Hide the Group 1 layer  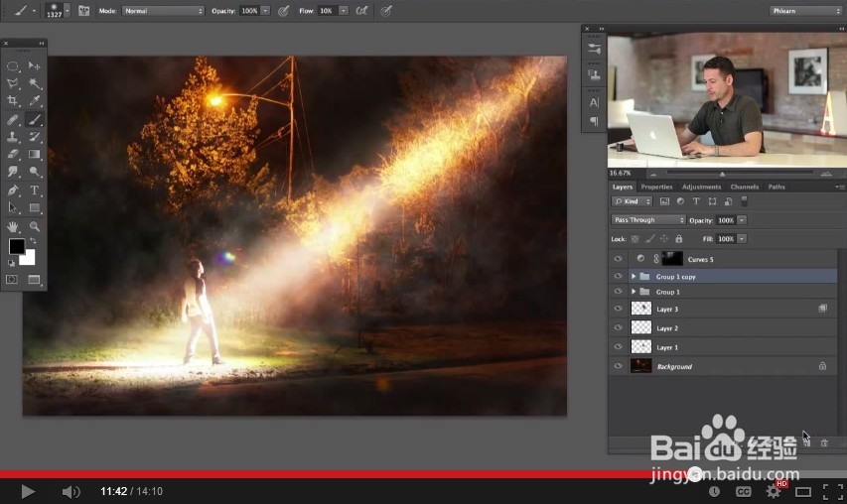click(618, 292)
